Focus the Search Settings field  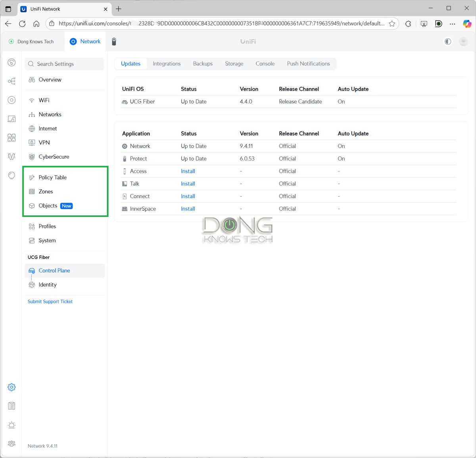pyautogui.click(x=65, y=64)
